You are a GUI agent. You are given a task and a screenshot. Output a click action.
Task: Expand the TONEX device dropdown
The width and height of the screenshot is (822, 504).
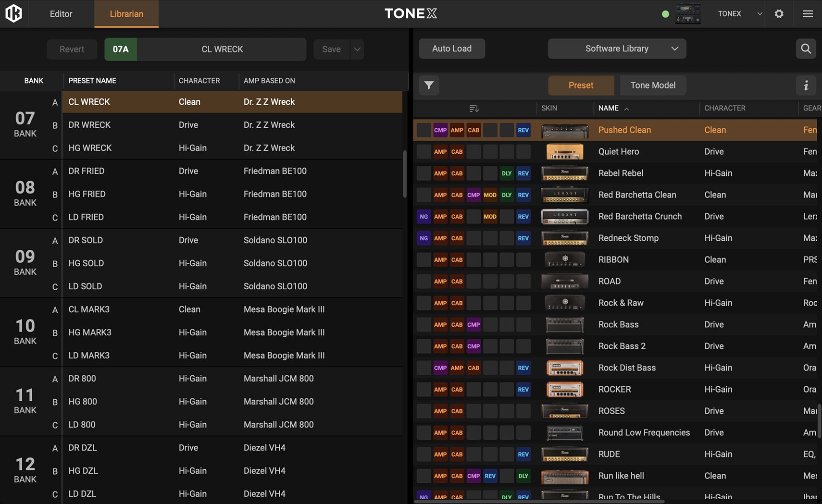click(x=760, y=13)
